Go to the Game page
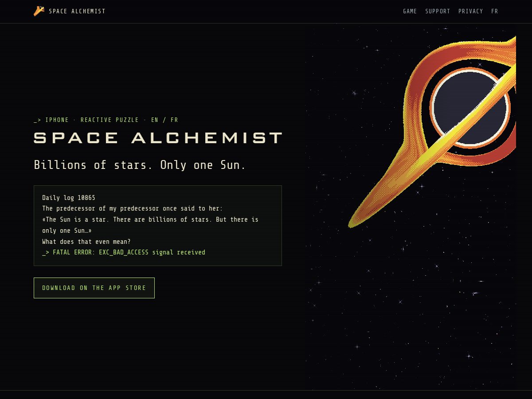The height and width of the screenshot is (399, 532). click(x=410, y=12)
